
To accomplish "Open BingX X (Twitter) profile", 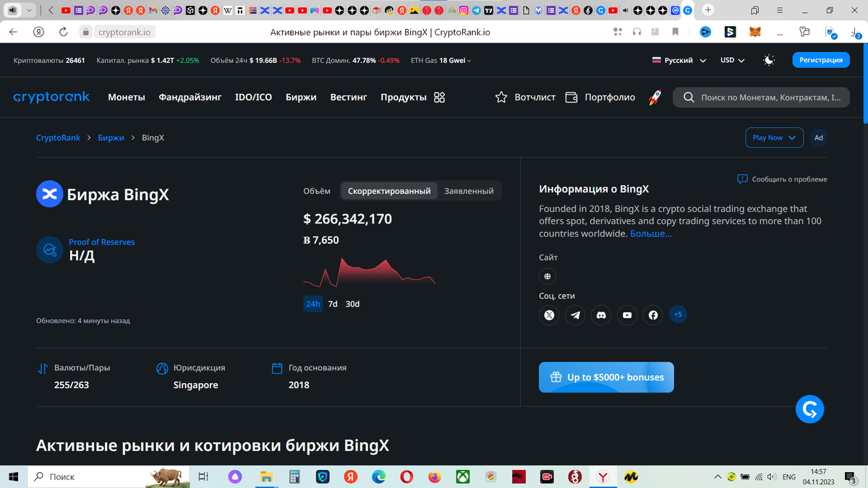I will (549, 314).
